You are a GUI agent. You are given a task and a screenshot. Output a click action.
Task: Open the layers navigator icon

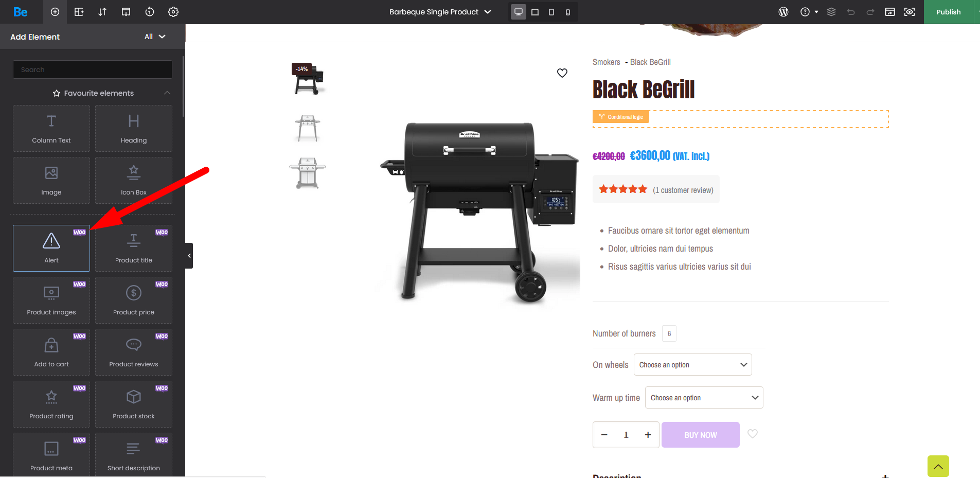(831, 12)
